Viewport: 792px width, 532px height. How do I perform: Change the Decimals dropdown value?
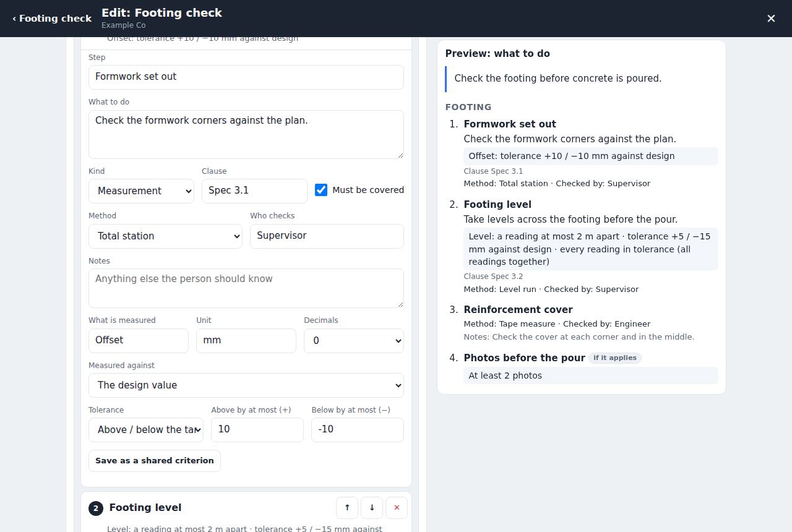point(354,341)
